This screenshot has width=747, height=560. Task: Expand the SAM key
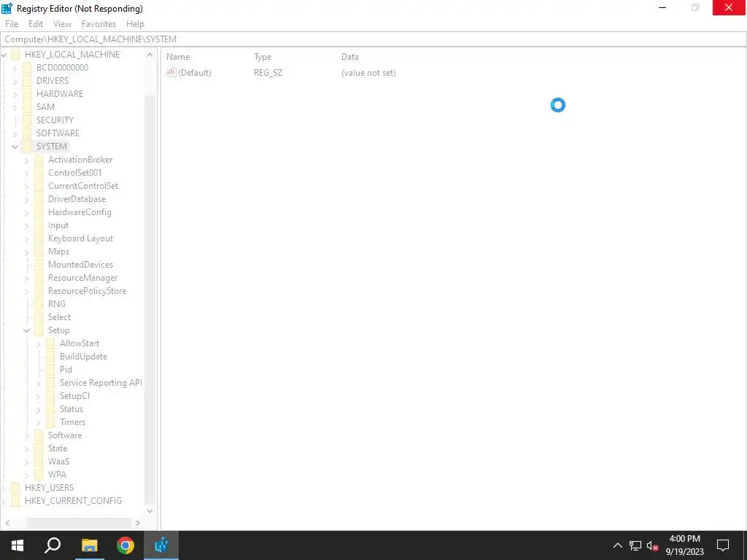click(x=15, y=107)
